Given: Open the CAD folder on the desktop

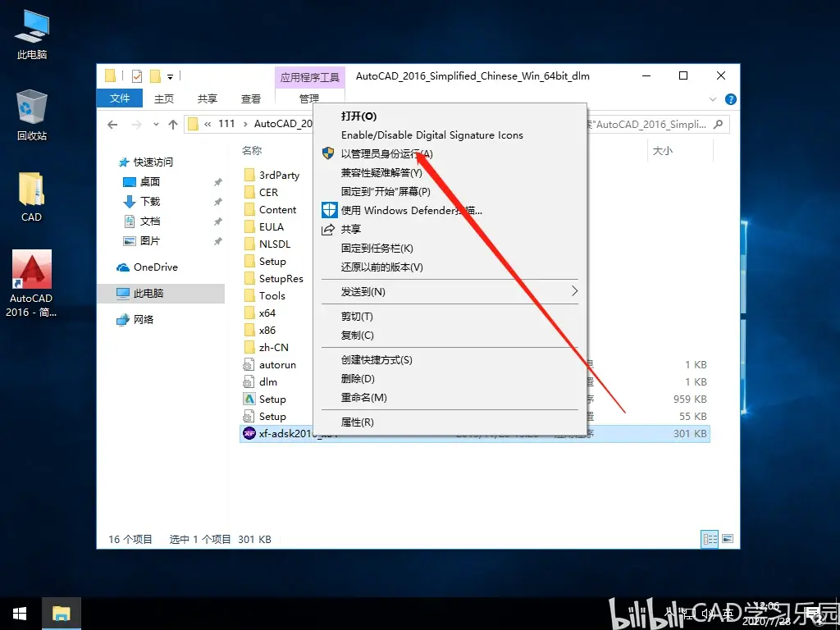Looking at the screenshot, I should [x=32, y=197].
